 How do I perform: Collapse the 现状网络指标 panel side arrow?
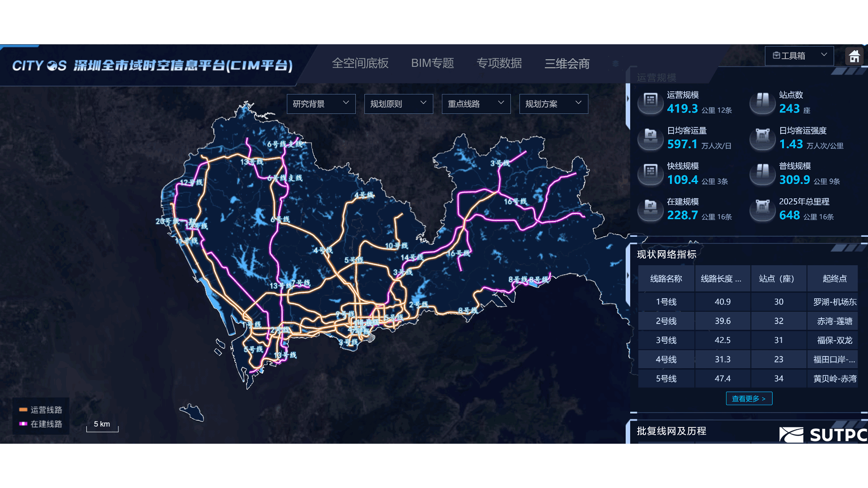point(627,275)
